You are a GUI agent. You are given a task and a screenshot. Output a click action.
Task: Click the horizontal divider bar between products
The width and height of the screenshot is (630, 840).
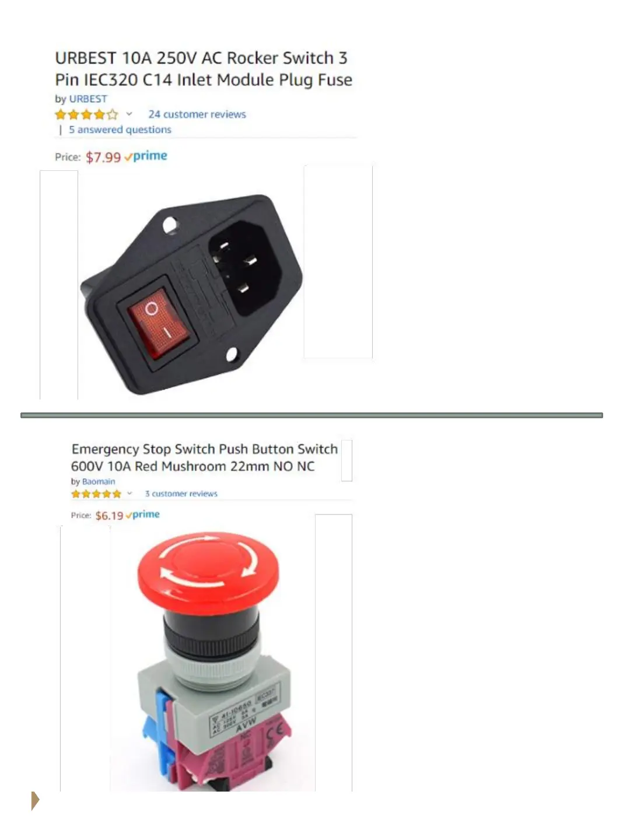coord(311,415)
